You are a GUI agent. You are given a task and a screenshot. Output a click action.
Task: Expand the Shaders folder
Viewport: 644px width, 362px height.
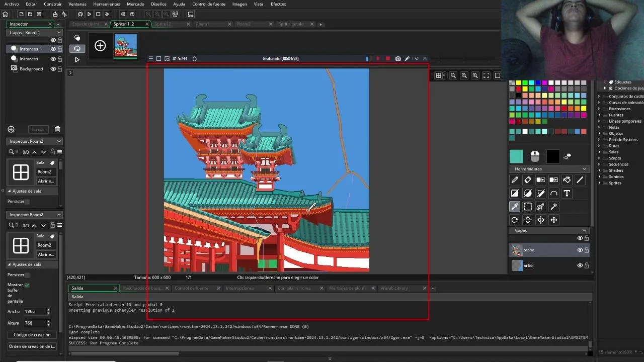coord(600,170)
